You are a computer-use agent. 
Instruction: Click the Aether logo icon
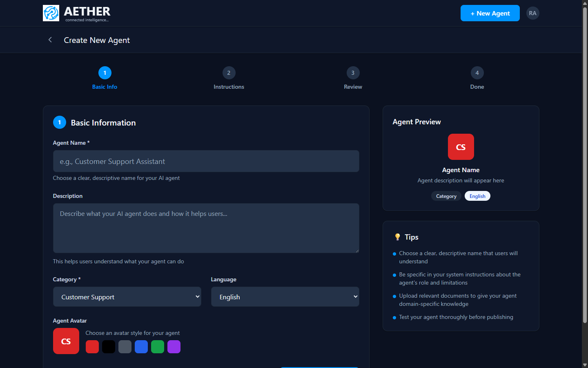(x=51, y=13)
